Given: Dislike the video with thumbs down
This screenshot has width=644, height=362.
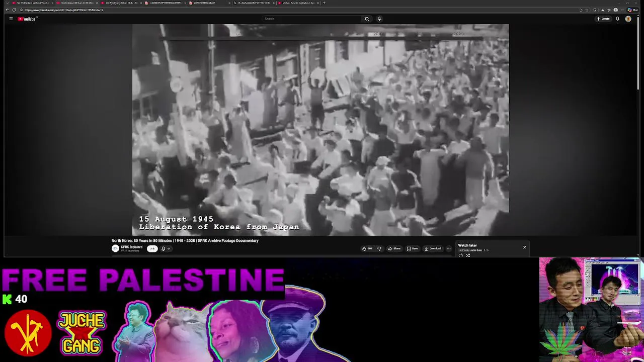Looking at the screenshot, I should click(x=379, y=248).
